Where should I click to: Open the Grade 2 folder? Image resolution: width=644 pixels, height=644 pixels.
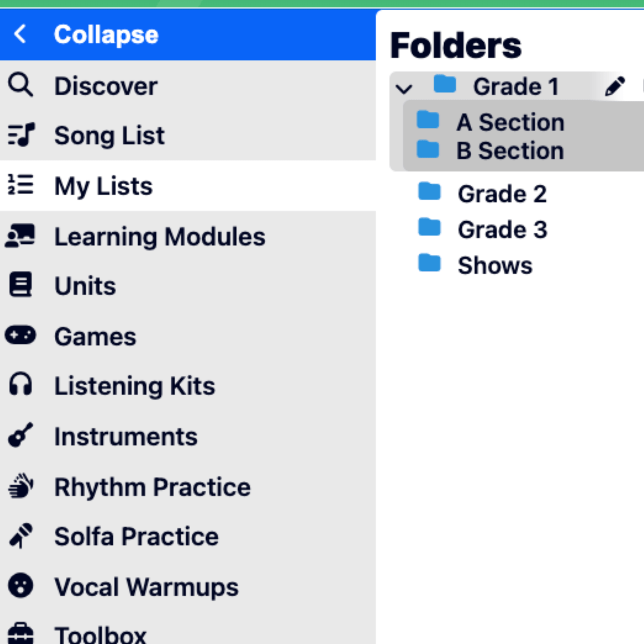coord(502,194)
